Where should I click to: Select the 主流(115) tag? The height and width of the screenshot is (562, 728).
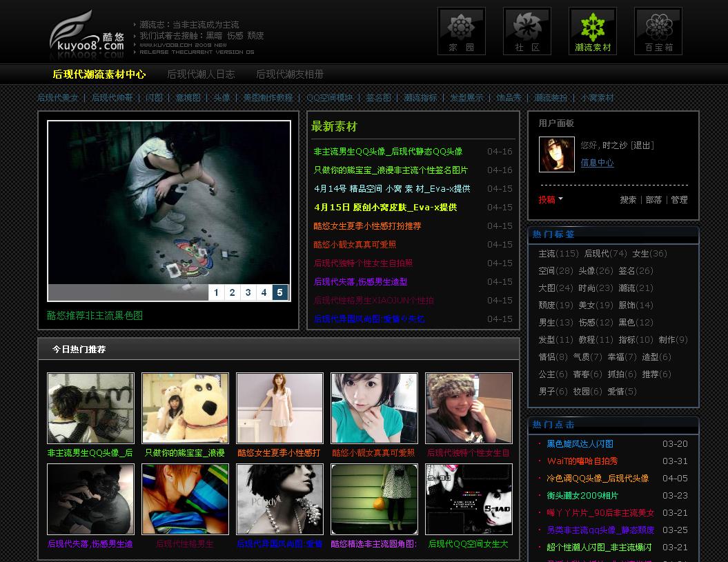click(x=558, y=253)
